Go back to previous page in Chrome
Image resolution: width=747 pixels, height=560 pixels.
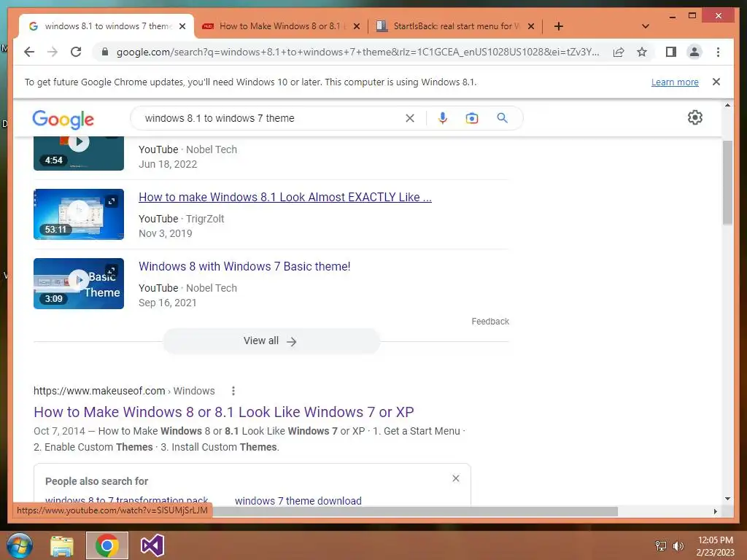click(x=29, y=52)
